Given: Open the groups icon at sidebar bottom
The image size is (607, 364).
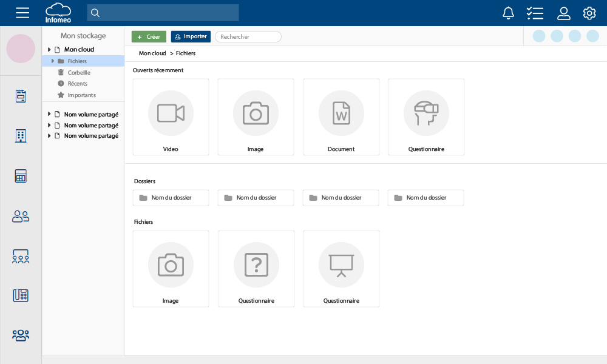Looking at the screenshot, I should [21, 335].
